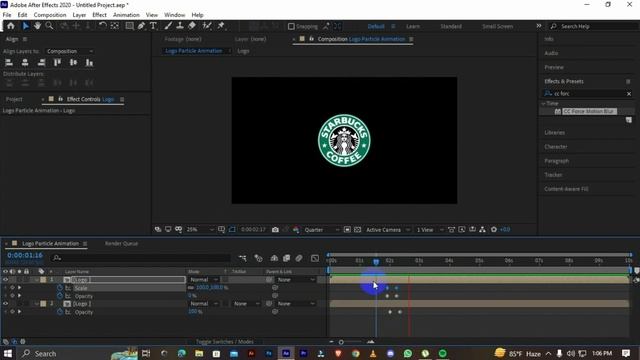Select the Rotation tool
The image size is (640, 360).
tap(102, 26)
